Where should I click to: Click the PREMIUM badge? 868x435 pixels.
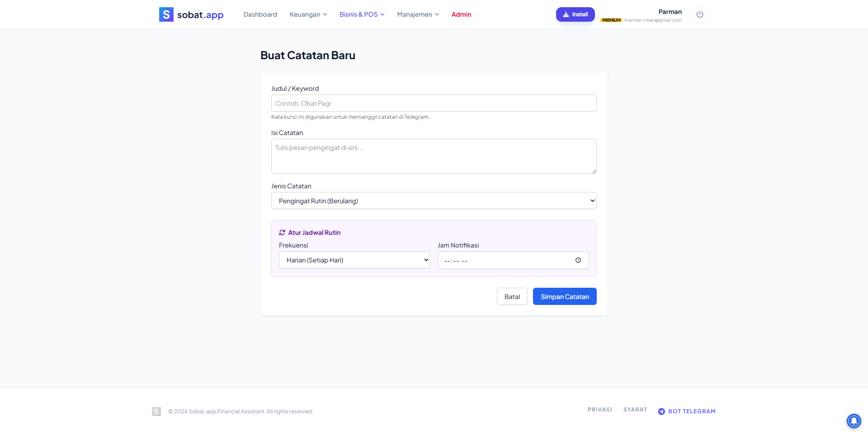point(611,20)
